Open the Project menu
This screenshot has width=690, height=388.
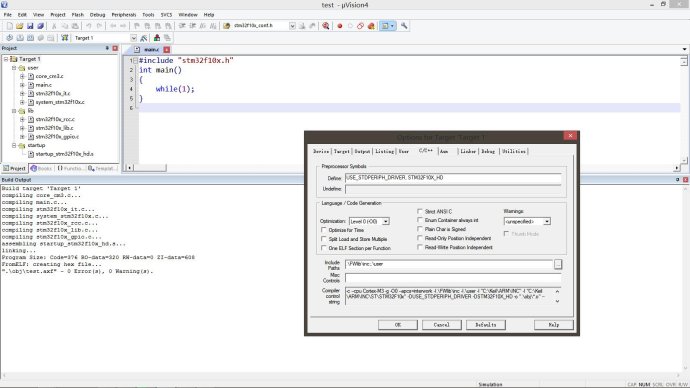pos(58,15)
